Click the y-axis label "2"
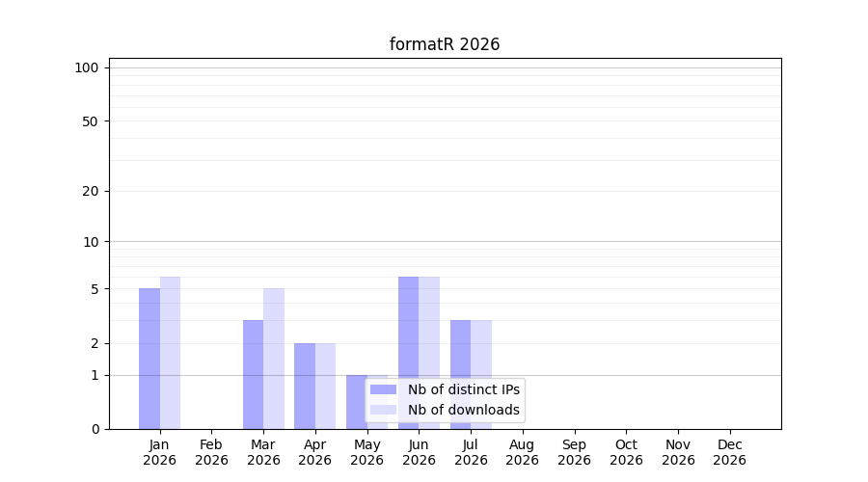The height and width of the screenshot is (482, 868). (95, 343)
